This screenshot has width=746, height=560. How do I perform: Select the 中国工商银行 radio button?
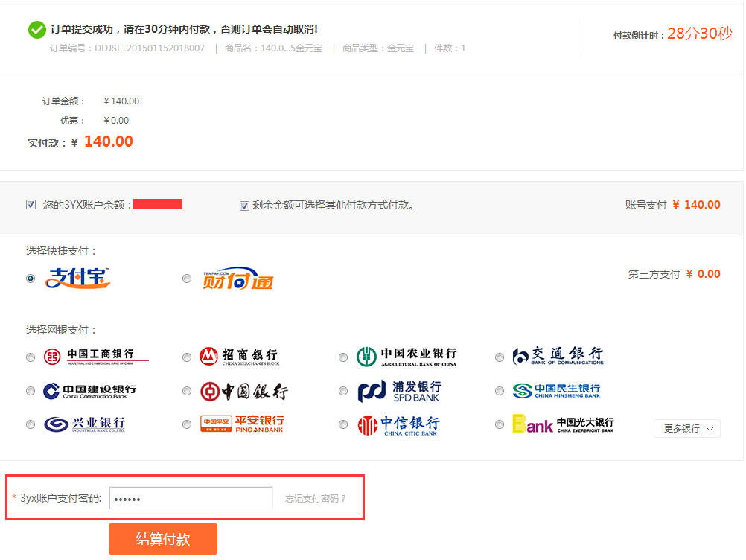(x=31, y=357)
